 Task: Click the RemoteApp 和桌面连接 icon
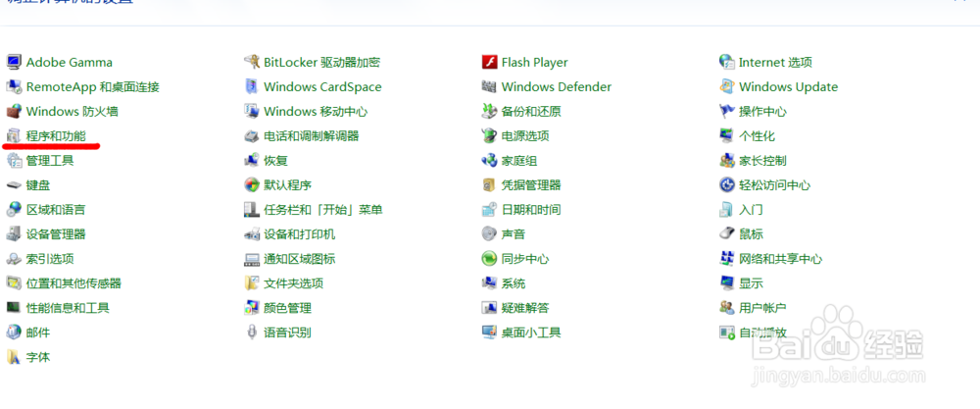(x=14, y=86)
